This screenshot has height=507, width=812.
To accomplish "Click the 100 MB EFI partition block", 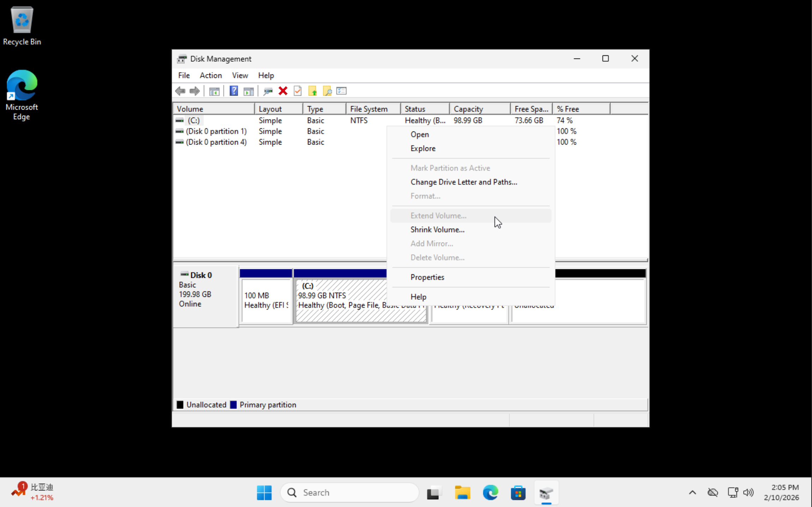I will tap(266, 300).
